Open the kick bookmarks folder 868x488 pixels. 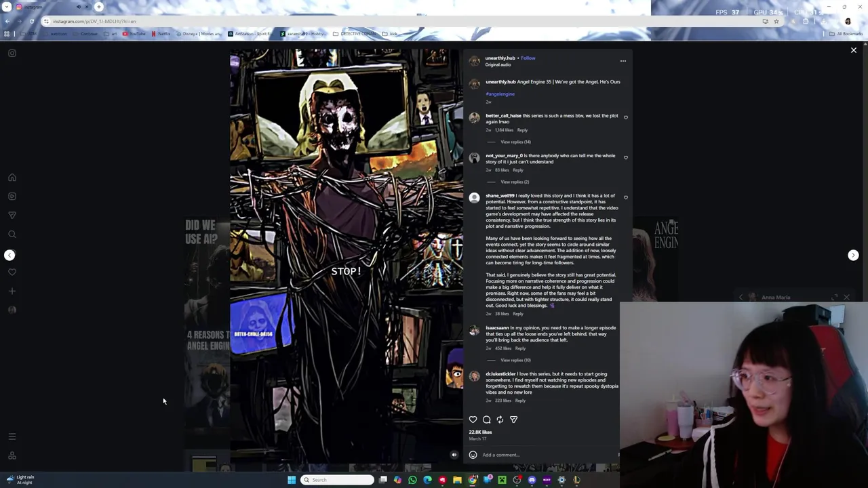pyautogui.click(x=390, y=34)
